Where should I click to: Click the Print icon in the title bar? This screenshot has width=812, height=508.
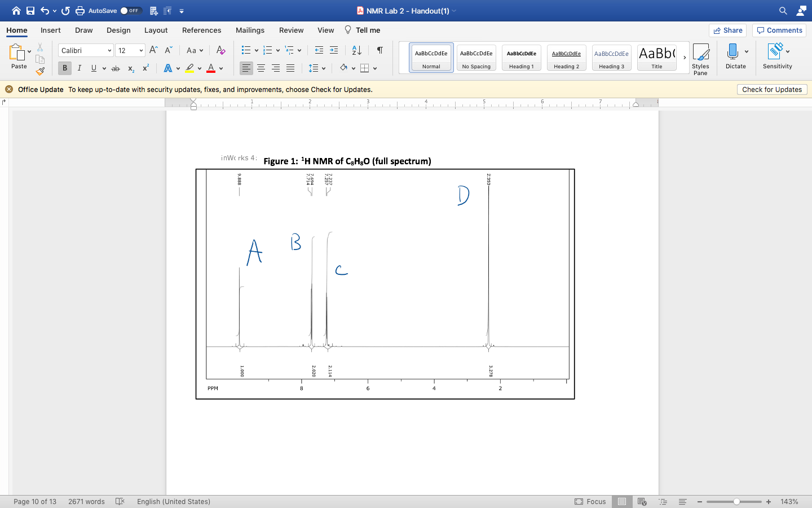click(x=80, y=10)
